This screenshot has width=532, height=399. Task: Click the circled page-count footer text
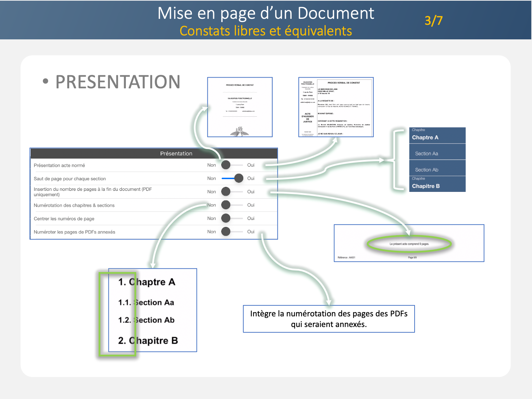[x=409, y=244]
